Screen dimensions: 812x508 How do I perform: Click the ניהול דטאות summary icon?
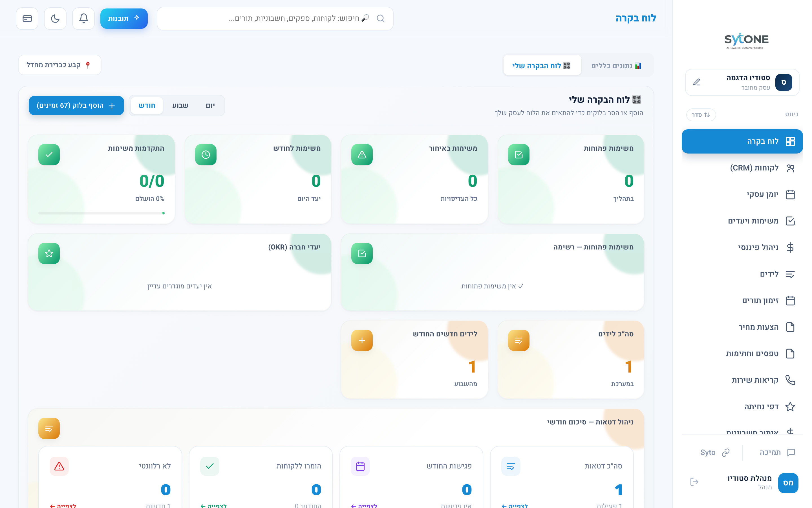(x=49, y=428)
